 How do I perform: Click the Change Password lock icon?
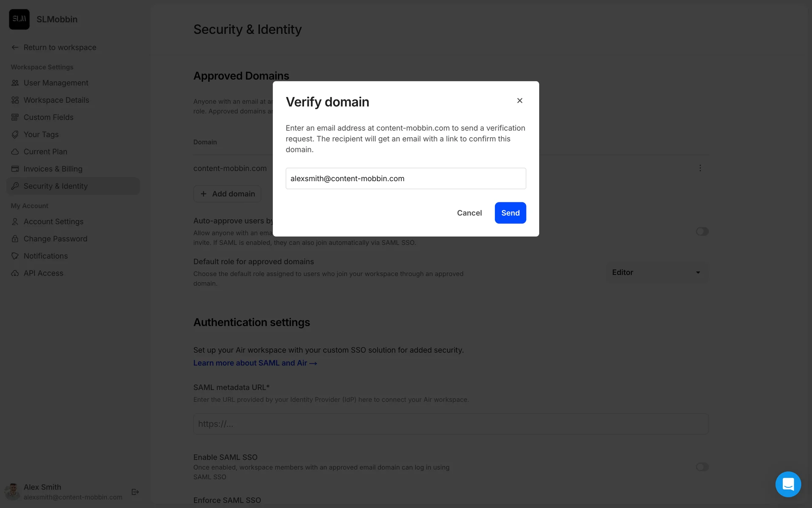pos(15,239)
